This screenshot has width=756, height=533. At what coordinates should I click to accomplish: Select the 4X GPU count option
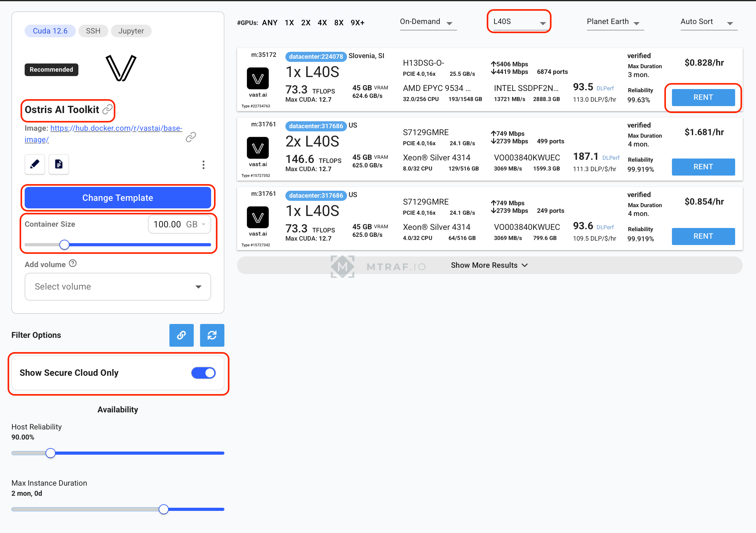pyautogui.click(x=322, y=23)
